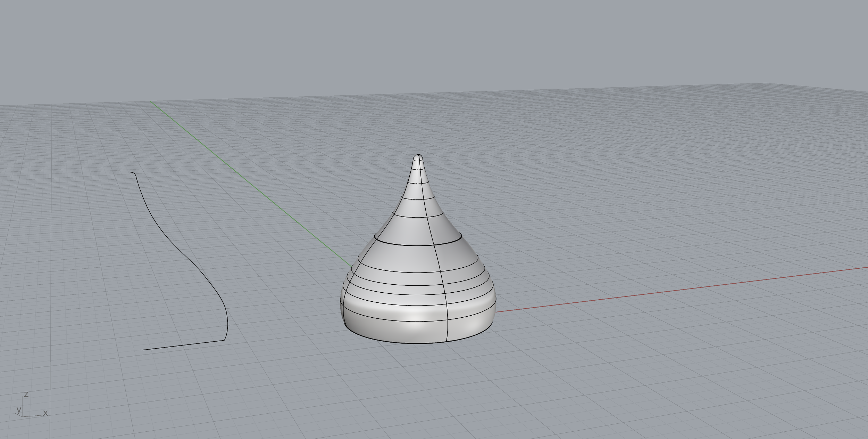Click the straight bottom segment of profile curve

183,345
